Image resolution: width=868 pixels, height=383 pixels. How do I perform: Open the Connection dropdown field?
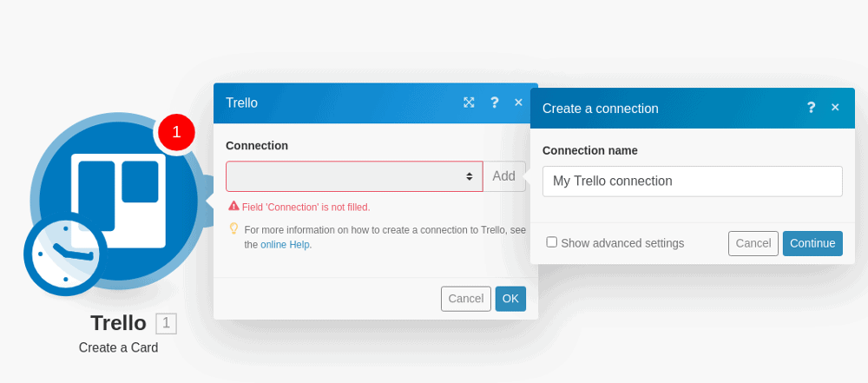coord(354,176)
